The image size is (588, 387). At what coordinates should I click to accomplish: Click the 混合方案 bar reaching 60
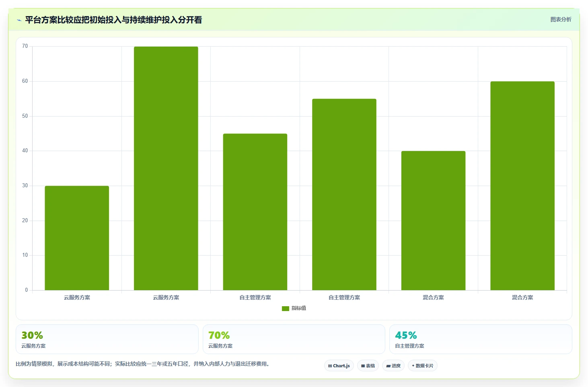522,186
